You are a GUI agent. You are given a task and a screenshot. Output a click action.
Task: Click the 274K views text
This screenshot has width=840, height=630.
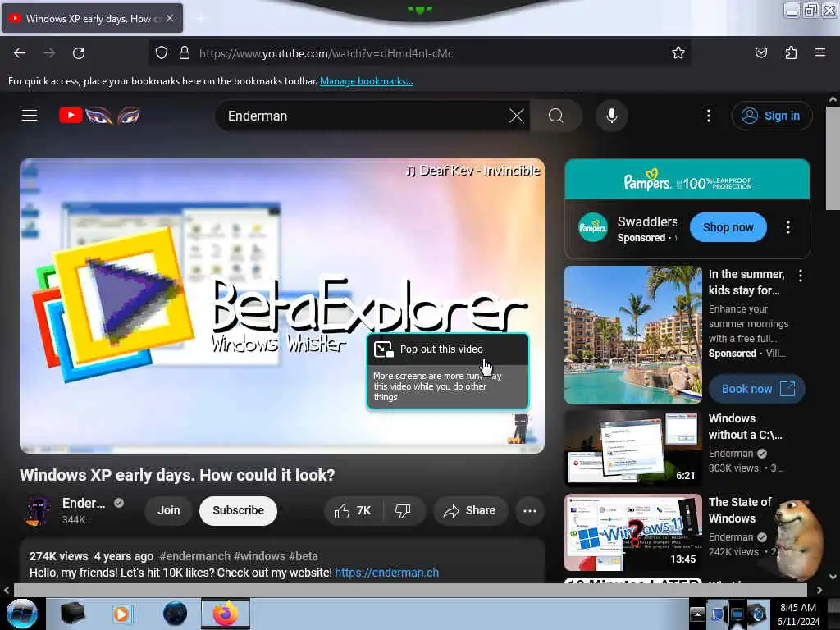pos(58,556)
